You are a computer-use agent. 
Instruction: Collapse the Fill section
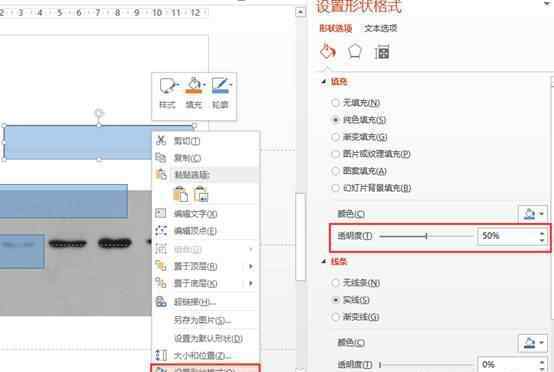[324, 82]
